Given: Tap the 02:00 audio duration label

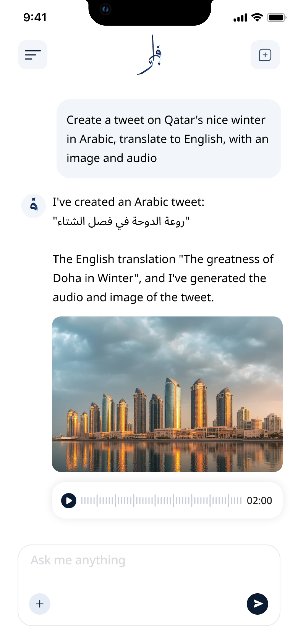Looking at the screenshot, I should (259, 501).
